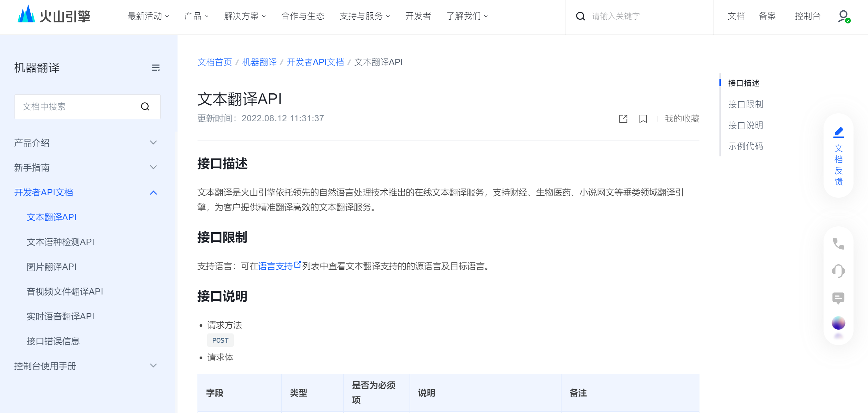
Task: Click the pencil 文档反馈 icon
Action: [x=839, y=132]
